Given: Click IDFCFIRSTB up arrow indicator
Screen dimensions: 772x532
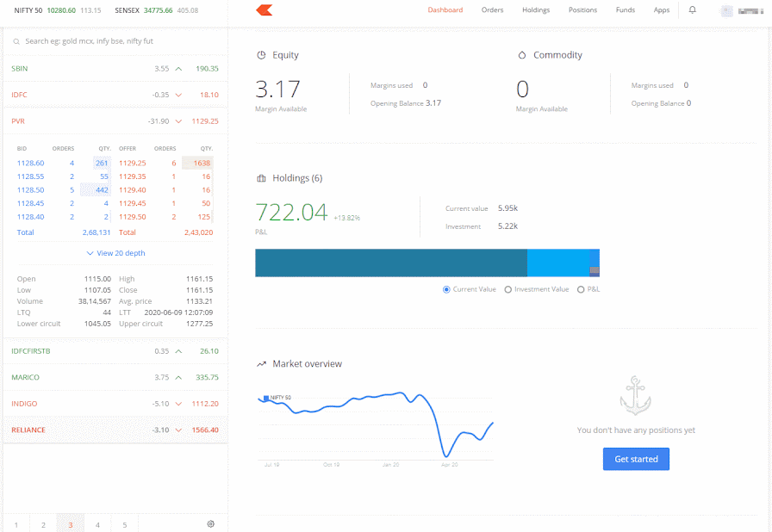Looking at the screenshot, I should [x=178, y=351].
